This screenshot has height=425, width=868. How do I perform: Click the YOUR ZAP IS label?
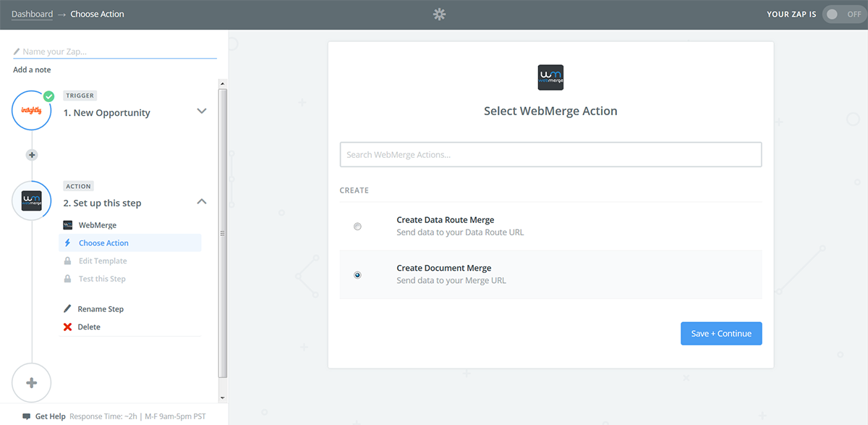click(792, 14)
